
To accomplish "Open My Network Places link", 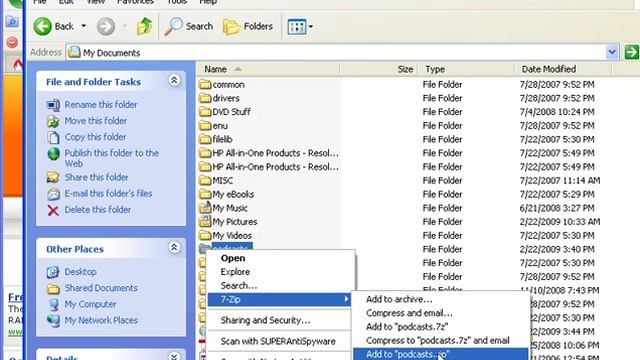I will 101,320.
